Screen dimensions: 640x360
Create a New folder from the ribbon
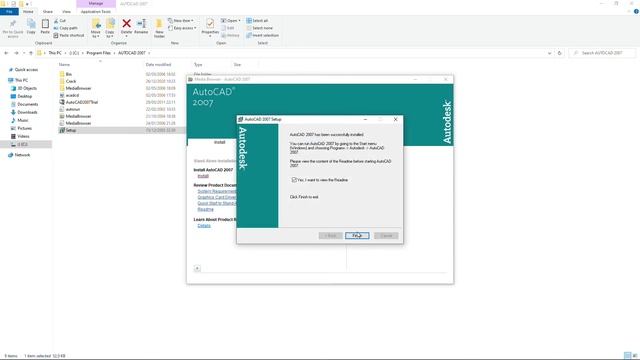pos(159,28)
